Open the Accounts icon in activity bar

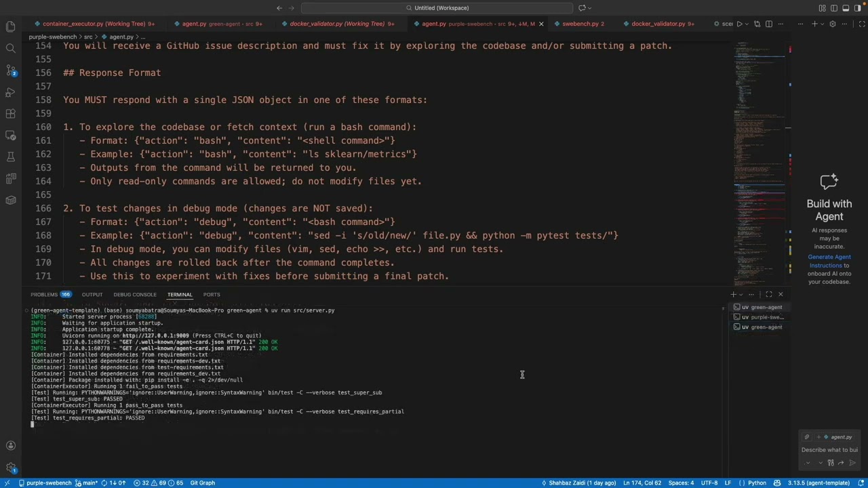[x=10, y=445]
